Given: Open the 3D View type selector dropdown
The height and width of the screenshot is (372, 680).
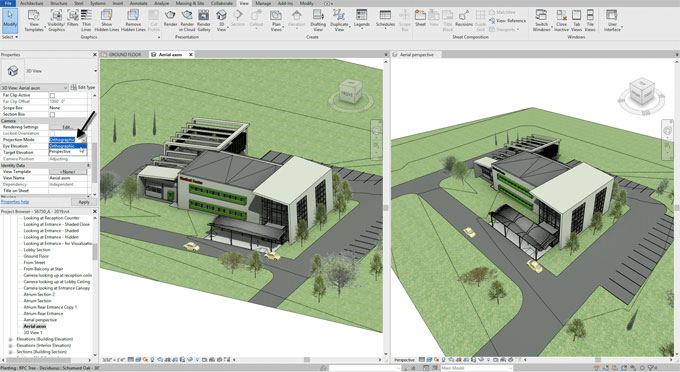Looking at the screenshot, I should coord(95,71).
